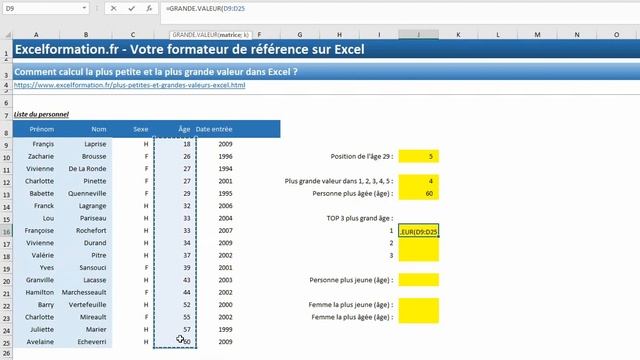Click yellow cell beside TOP 3 rank 2
The width and height of the screenshot is (640, 360).
pyautogui.click(x=418, y=243)
